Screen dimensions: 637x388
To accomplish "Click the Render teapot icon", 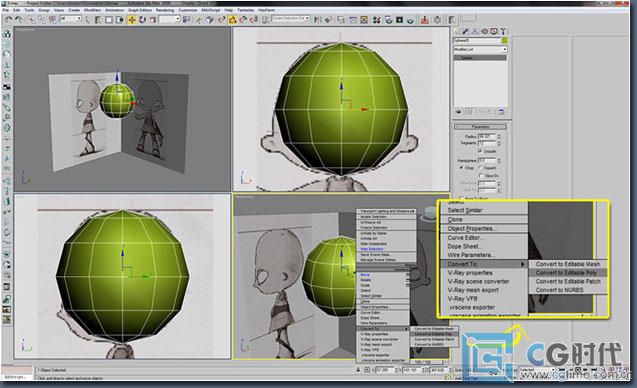I will 410,20.
